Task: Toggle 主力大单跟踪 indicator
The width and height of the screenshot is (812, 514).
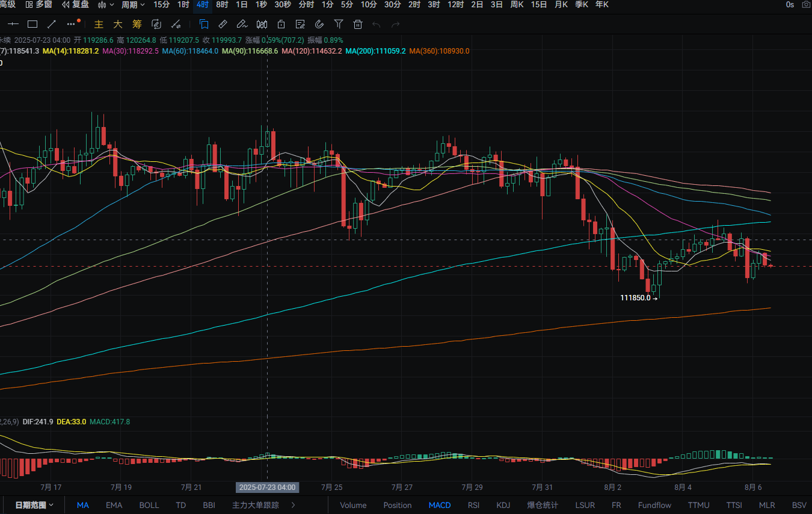Action: [256, 505]
